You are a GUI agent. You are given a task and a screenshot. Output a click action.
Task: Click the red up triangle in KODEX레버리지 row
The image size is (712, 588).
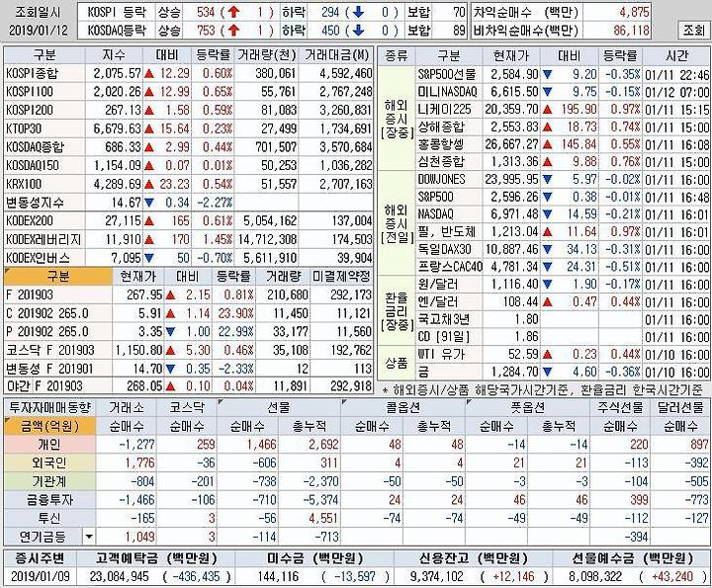149,239
